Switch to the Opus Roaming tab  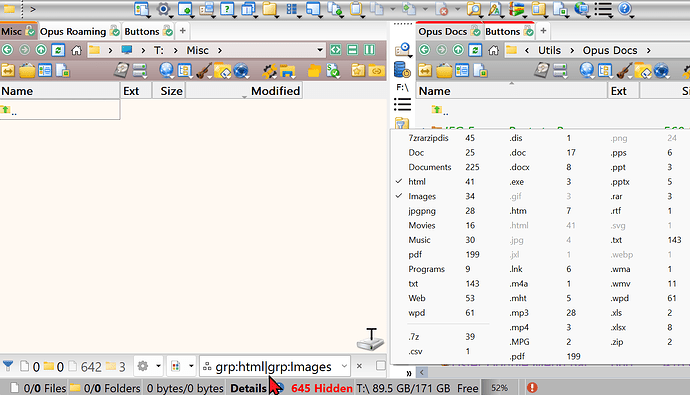tap(73, 32)
